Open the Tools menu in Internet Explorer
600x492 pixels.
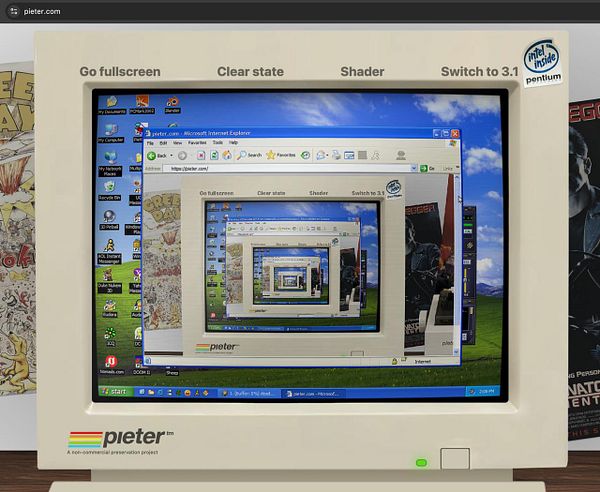coord(217,142)
